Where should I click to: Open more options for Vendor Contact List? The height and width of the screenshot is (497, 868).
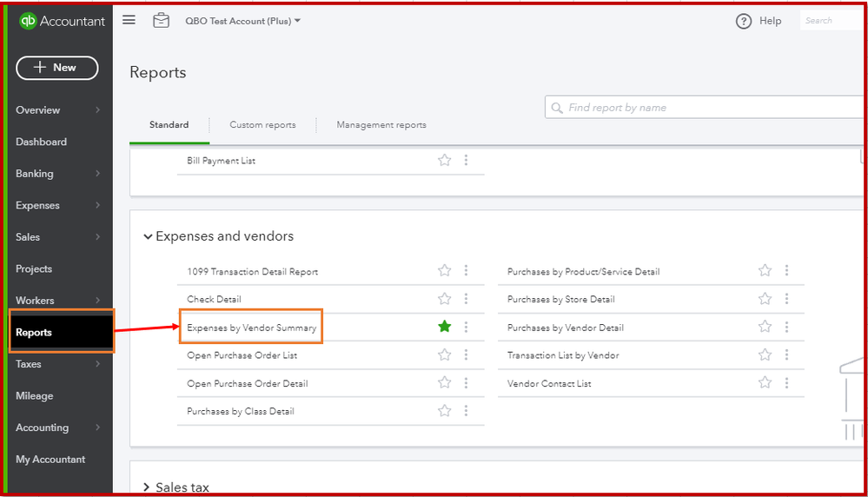click(786, 383)
